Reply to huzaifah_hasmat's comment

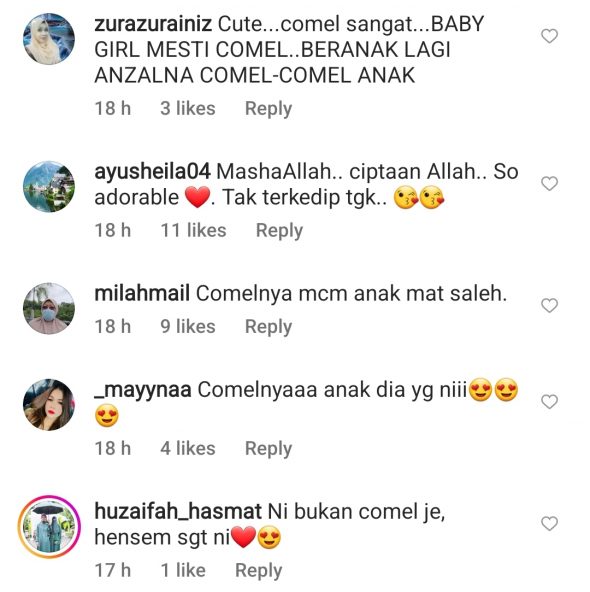coord(259,571)
